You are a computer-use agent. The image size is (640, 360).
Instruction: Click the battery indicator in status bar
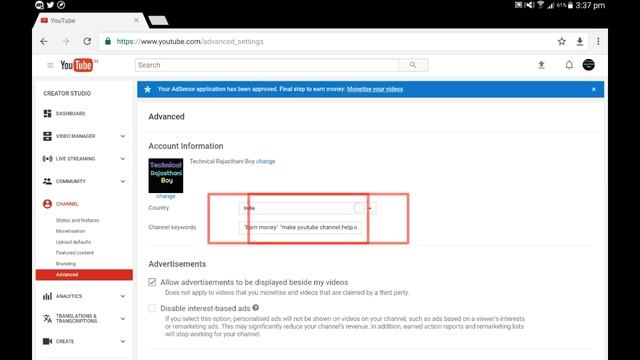tap(570, 5)
